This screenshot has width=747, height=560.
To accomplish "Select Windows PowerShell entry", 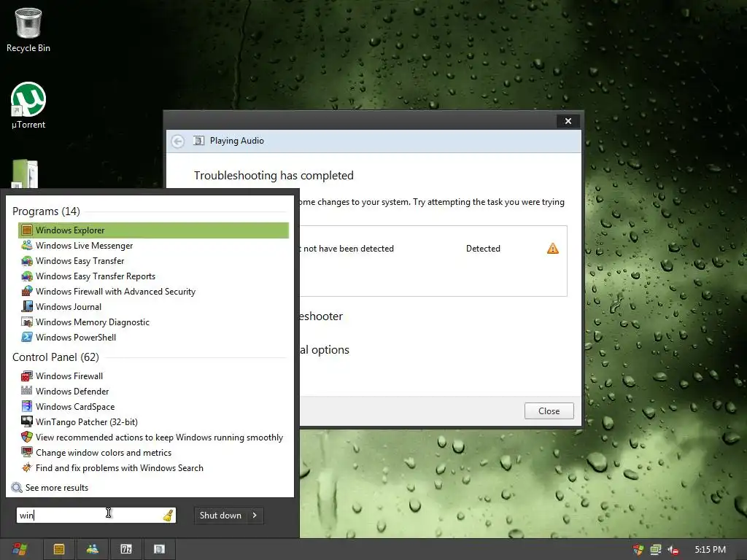I will click(153, 337).
